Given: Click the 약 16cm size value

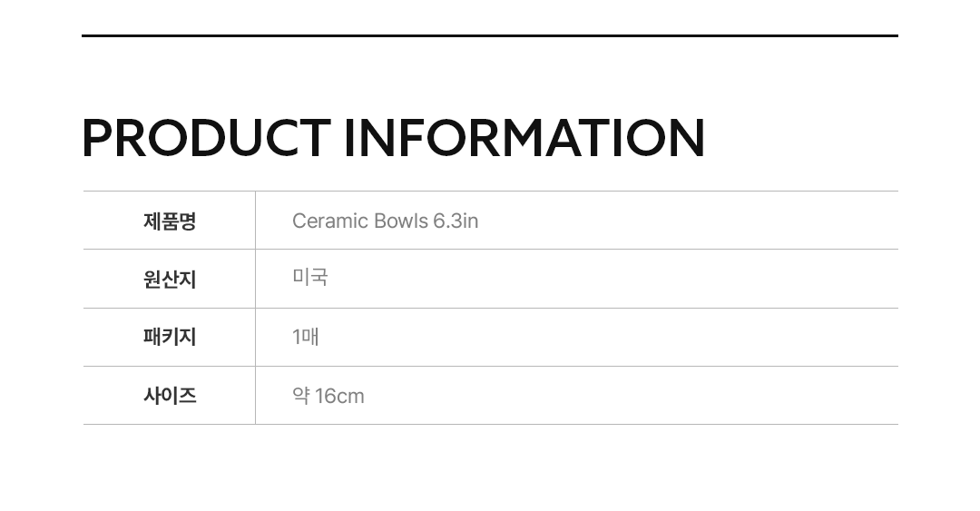Looking at the screenshot, I should tap(328, 396).
